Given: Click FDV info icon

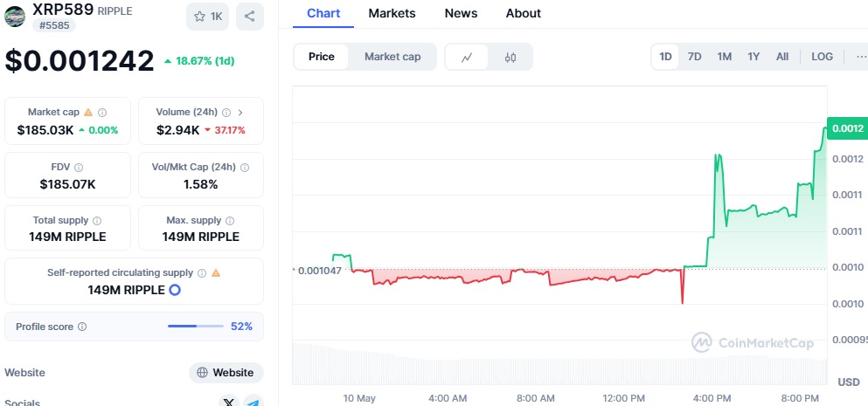Looking at the screenshot, I should [x=79, y=168].
